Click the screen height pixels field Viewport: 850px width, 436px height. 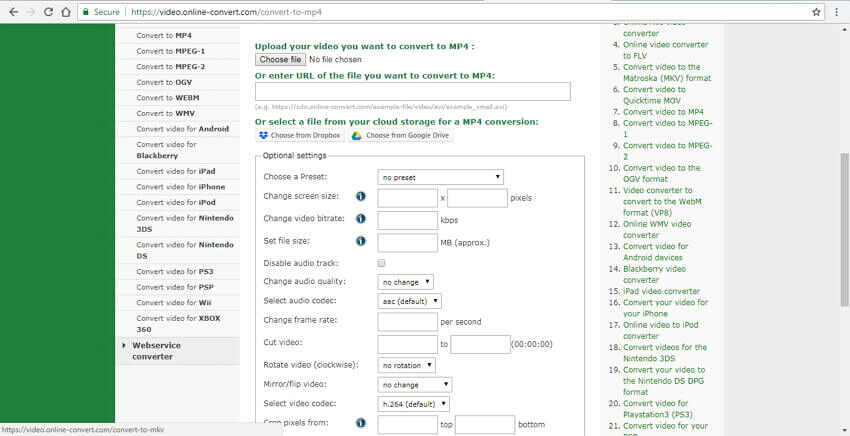477,198
